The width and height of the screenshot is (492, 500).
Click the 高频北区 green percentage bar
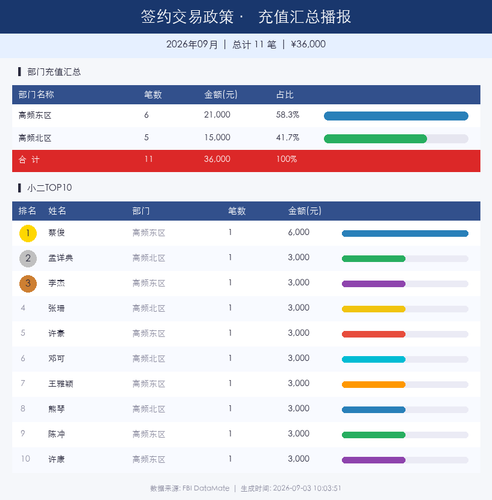375,139
